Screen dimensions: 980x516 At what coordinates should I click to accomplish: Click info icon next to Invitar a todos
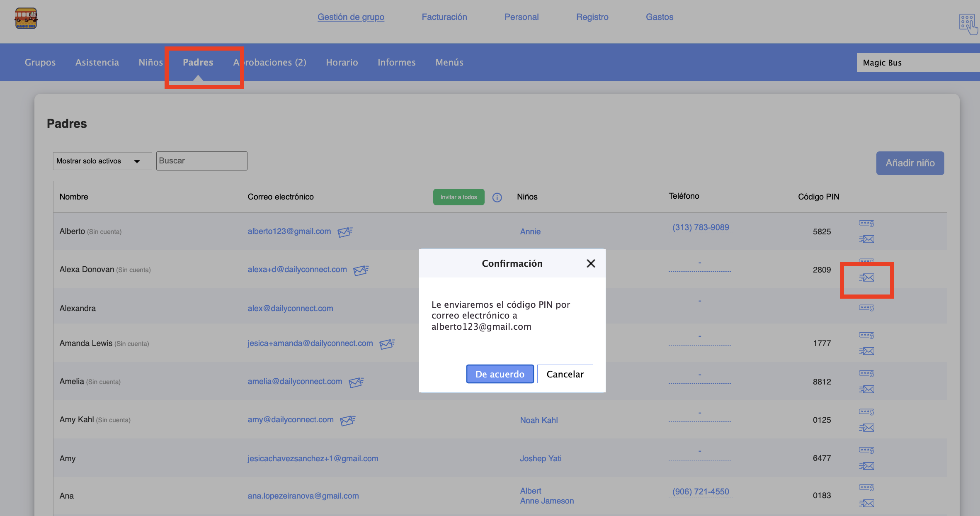(497, 197)
